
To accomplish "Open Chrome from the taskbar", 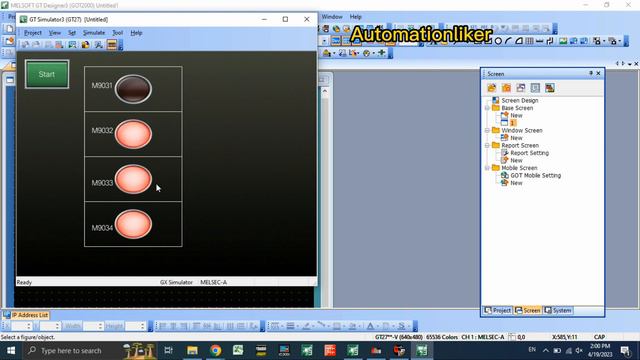I will pos(216,350).
